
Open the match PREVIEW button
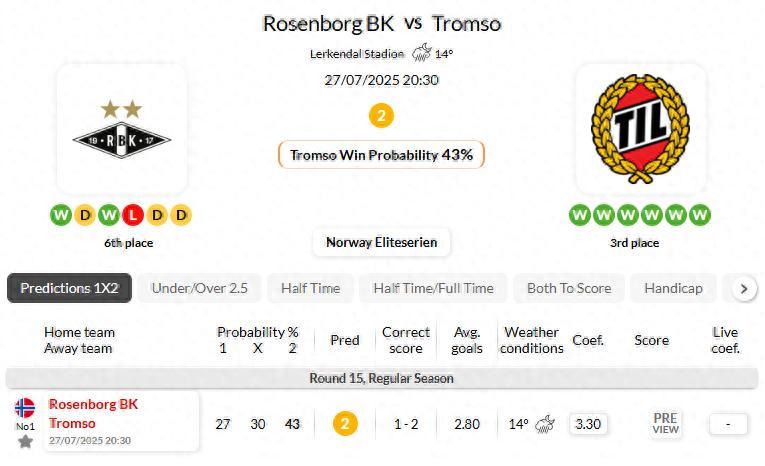click(665, 423)
